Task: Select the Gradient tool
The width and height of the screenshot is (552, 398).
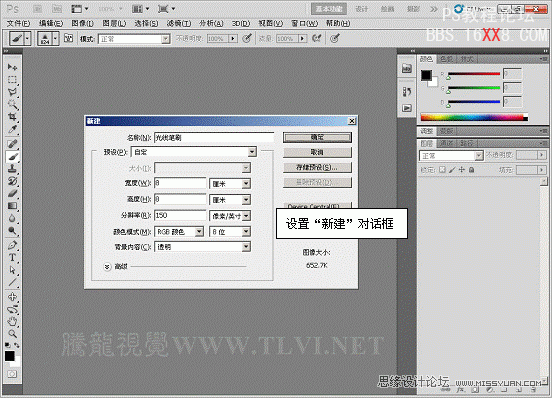Action: tap(12, 206)
